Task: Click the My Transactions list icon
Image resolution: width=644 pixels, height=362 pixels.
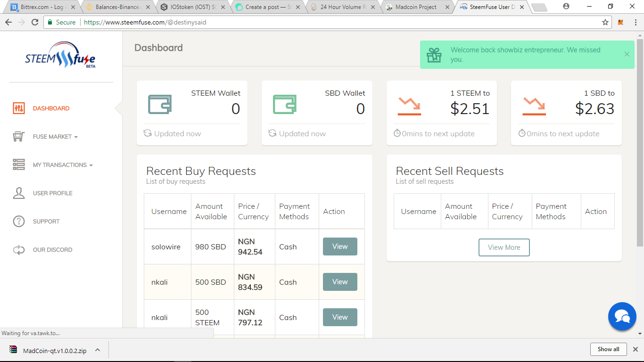Action: click(x=19, y=165)
